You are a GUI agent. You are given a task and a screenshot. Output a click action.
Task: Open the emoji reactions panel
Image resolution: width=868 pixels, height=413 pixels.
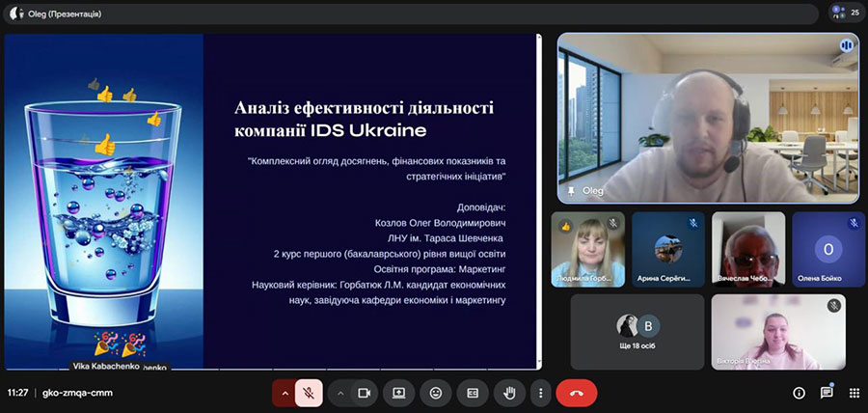pos(436,393)
